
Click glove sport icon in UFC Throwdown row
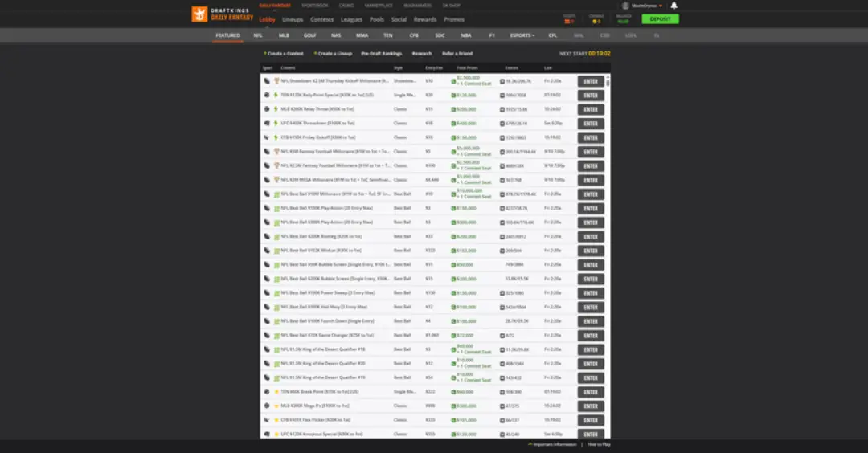(267, 124)
